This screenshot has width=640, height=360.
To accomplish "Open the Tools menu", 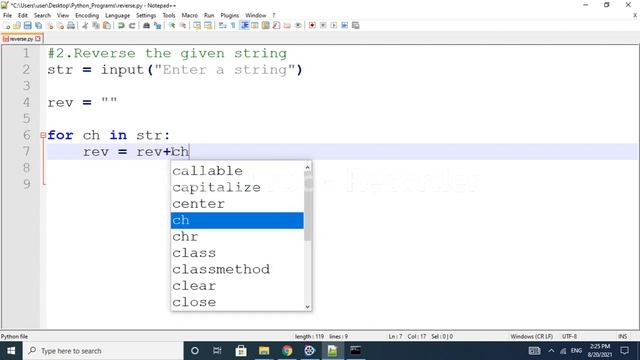I will 169,15.
